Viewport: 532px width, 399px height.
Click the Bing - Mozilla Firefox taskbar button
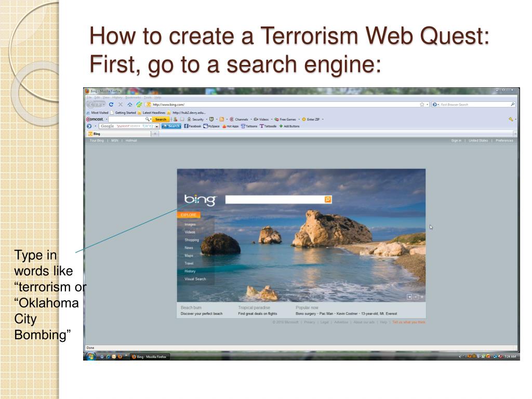[150, 356]
